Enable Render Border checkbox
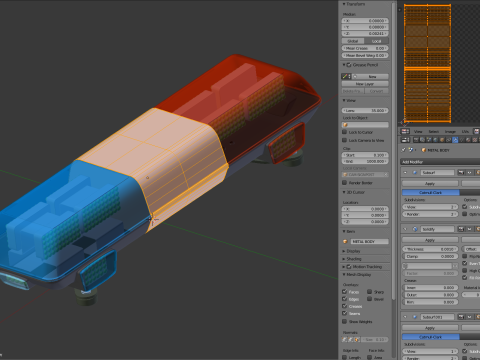 tap(345, 183)
